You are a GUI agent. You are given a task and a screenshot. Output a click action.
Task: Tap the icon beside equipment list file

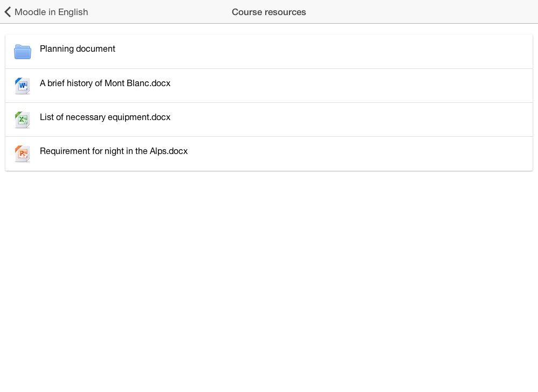click(23, 120)
